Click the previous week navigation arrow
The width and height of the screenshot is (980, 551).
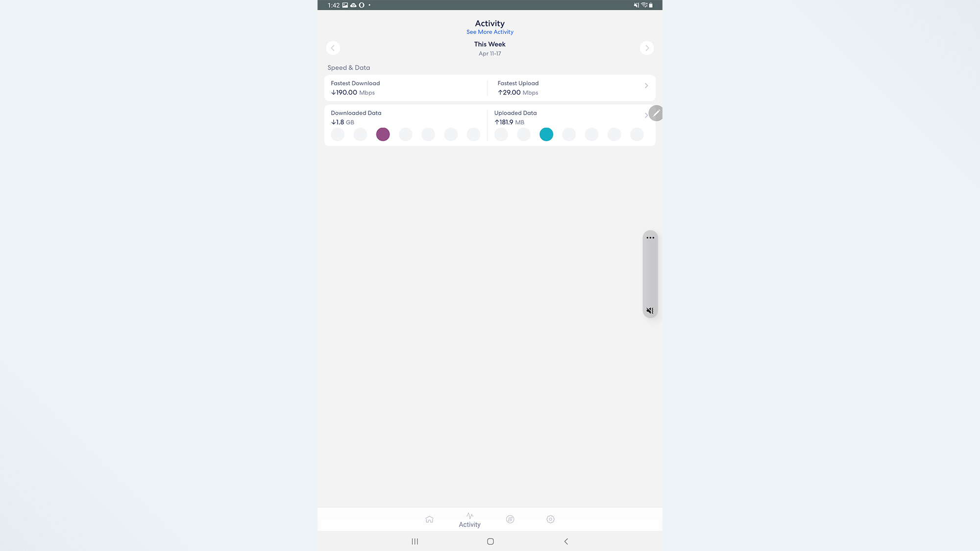click(333, 48)
